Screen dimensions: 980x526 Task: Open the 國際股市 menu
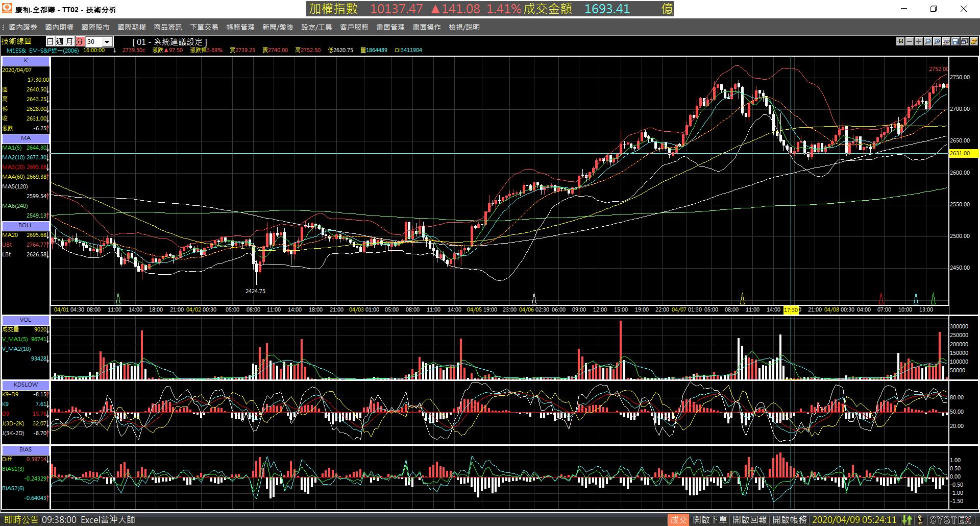tap(95, 27)
